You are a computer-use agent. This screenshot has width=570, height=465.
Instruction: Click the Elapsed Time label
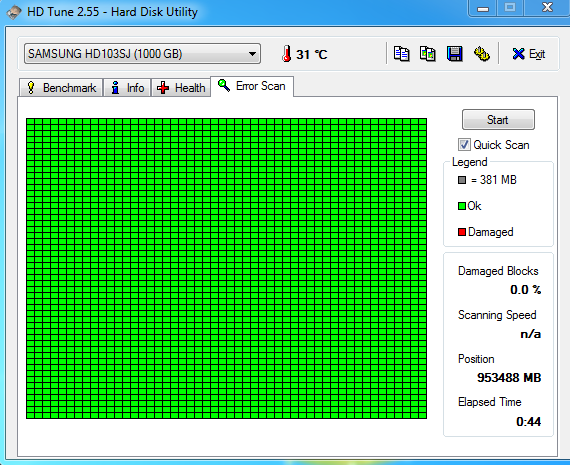(x=490, y=402)
